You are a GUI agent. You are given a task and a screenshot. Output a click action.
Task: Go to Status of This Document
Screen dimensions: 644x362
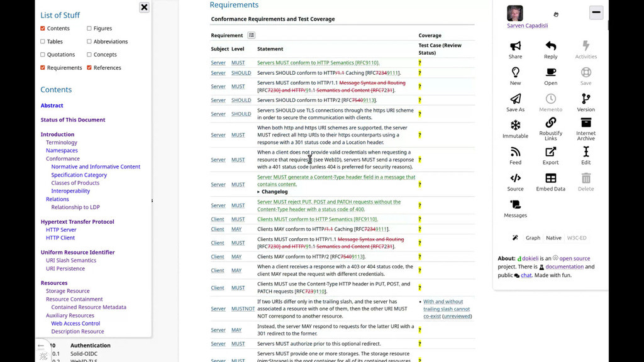tap(73, 120)
